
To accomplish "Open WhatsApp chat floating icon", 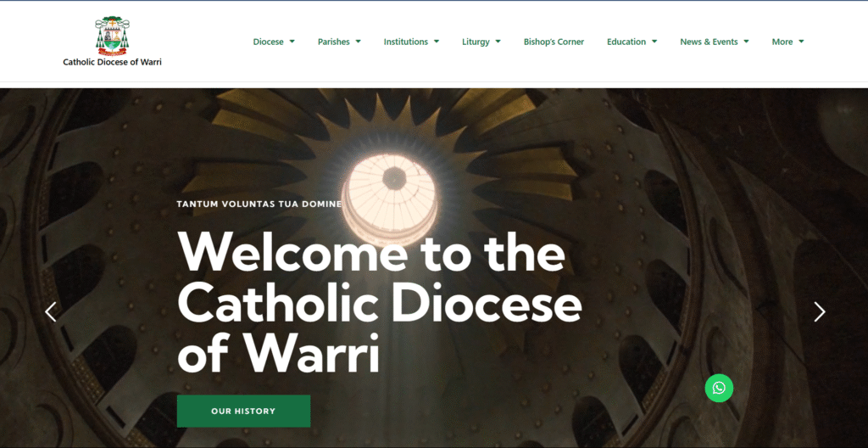I will pyautogui.click(x=719, y=388).
